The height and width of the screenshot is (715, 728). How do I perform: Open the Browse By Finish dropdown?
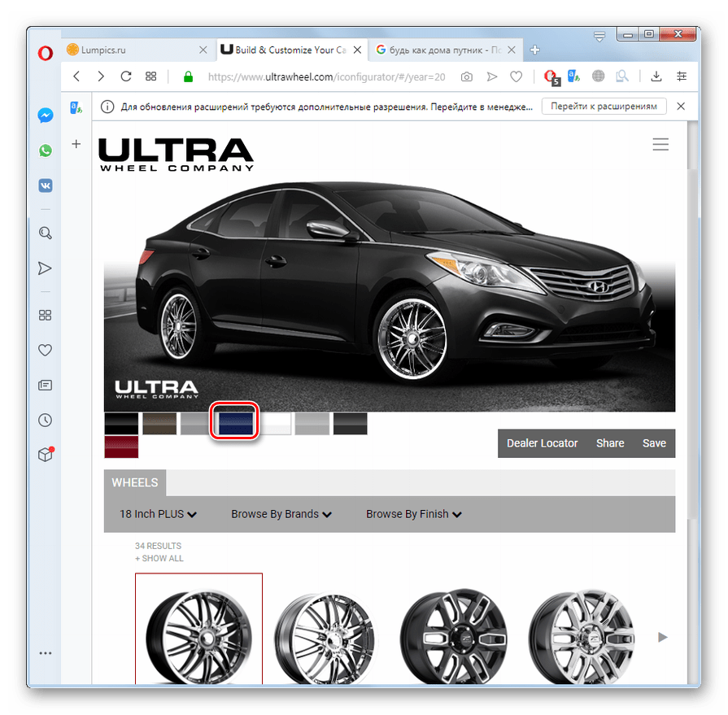click(413, 514)
